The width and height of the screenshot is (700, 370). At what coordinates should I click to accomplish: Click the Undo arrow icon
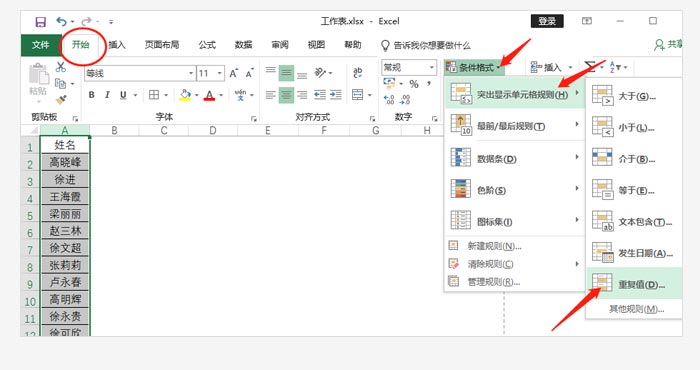point(62,21)
